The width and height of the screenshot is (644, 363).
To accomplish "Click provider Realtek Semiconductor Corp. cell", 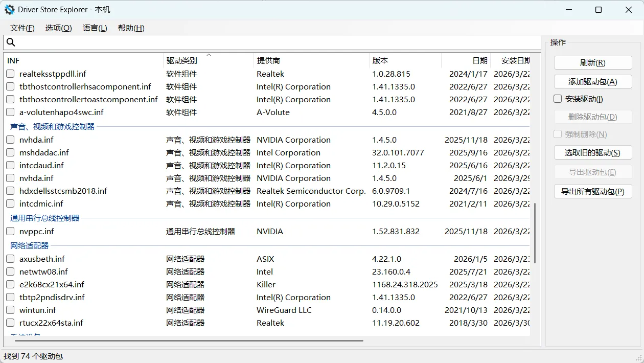I will pyautogui.click(x=311, y=191).
